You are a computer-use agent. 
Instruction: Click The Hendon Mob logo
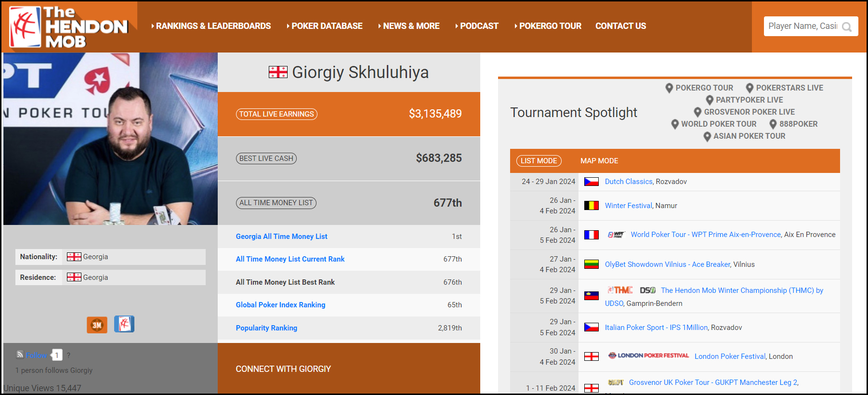point(68,27)
